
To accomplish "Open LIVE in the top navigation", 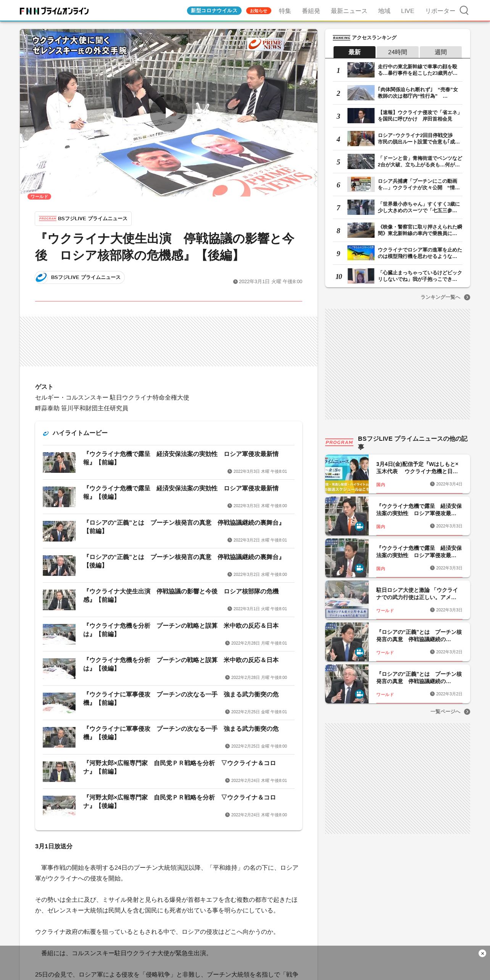I will 407,11.
